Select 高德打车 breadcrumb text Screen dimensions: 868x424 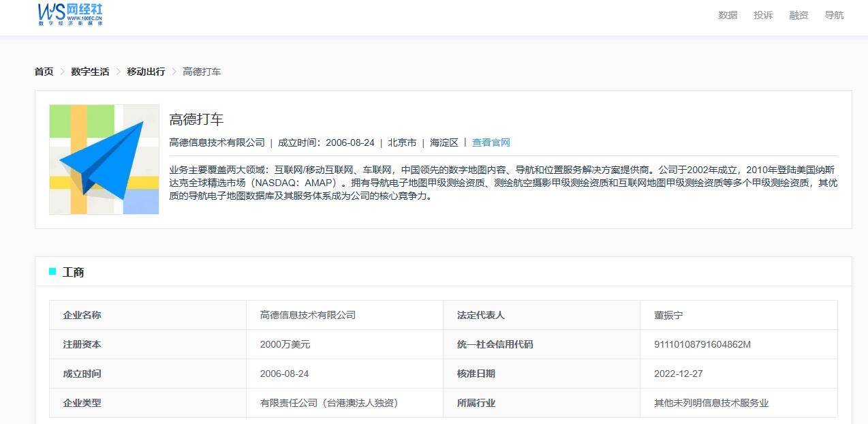202,72
